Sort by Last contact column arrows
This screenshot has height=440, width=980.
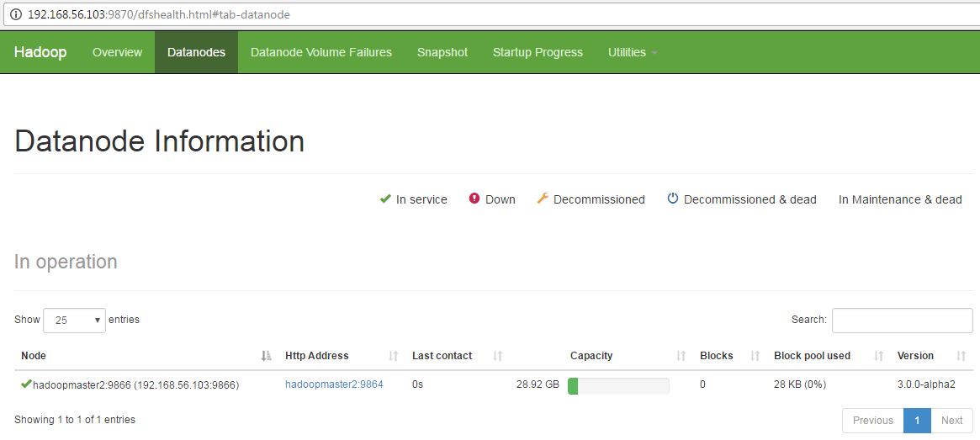497,356
